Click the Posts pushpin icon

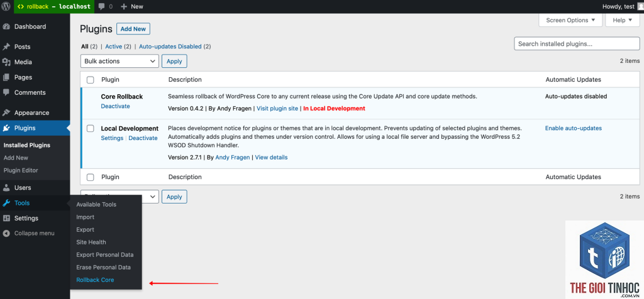click(x=6, y=46)
